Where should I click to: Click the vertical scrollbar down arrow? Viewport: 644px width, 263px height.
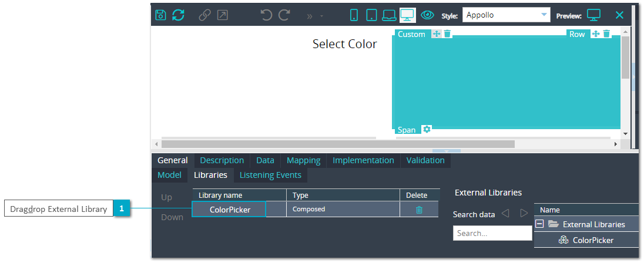(x=625, y=133)
